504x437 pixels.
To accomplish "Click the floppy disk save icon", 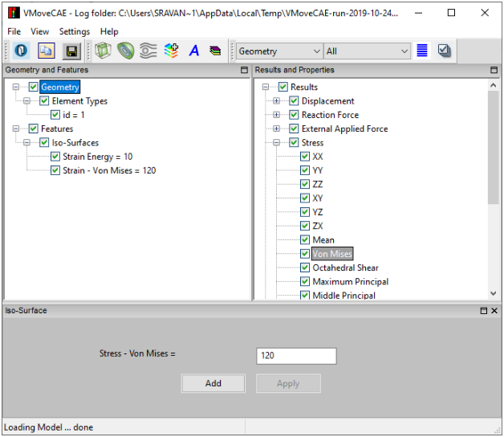I will 71,51.
